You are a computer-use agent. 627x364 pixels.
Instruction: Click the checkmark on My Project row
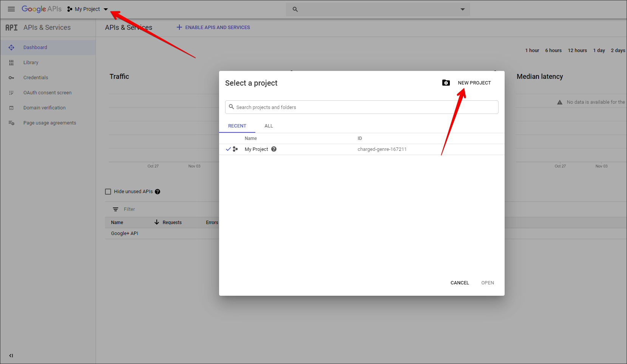tap(228, 149)
